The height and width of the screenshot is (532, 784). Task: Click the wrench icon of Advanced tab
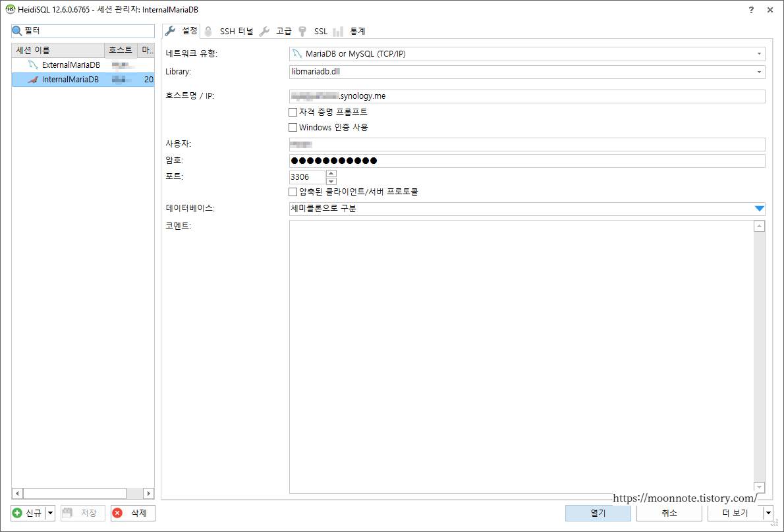[264, 32]
